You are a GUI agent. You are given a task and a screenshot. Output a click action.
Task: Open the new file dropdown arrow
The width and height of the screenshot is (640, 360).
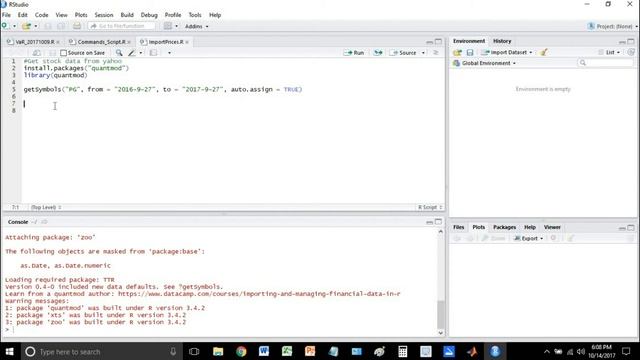click(x=14, y=26)
